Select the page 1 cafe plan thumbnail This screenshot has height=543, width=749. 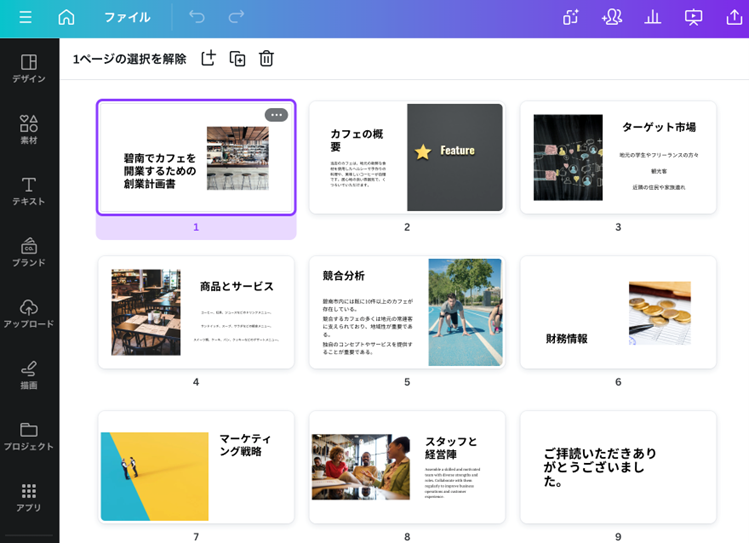196,157
